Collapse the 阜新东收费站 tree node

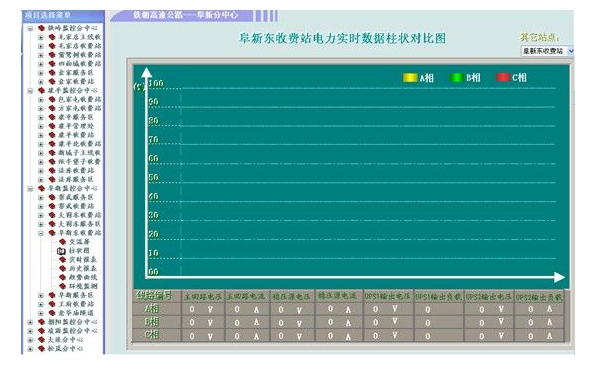point(41,233)
